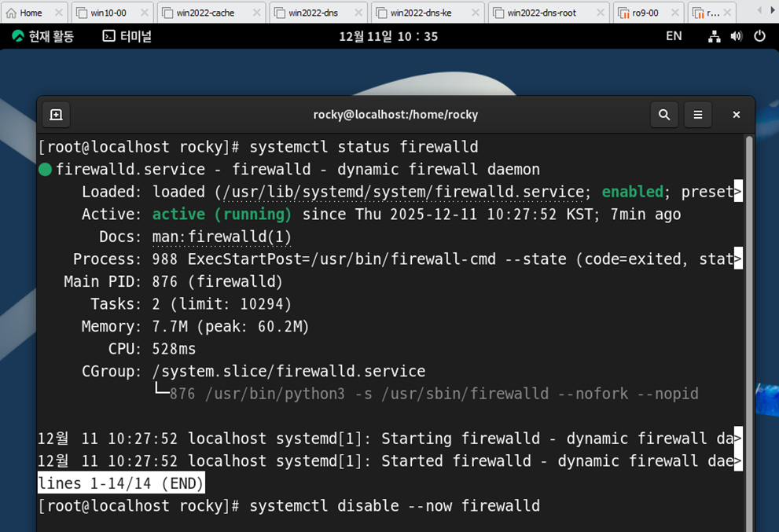Close the win2022-dns-root tab
This screenshot has width=779, height=532.
coord(601,13)
